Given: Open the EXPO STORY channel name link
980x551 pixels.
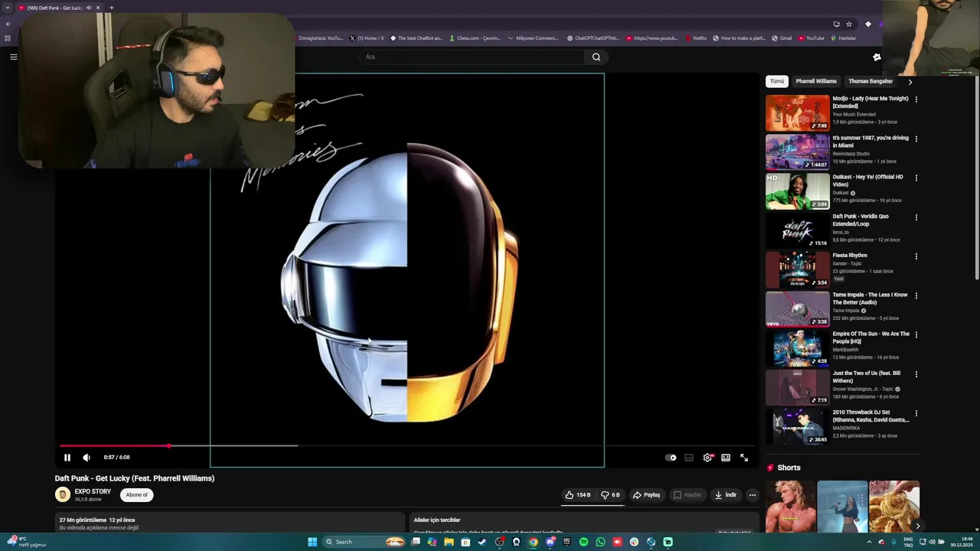Looking at the screenshot, I should point(93,491).
